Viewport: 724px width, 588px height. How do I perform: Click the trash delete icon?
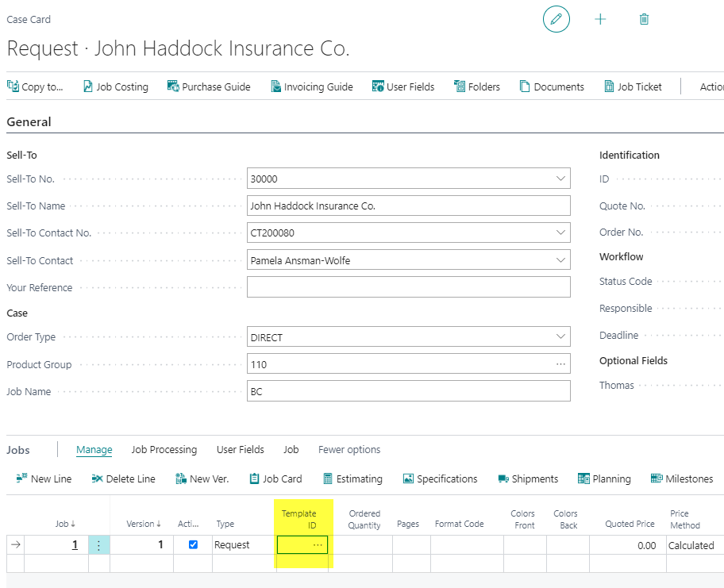(x=644, y=19)
